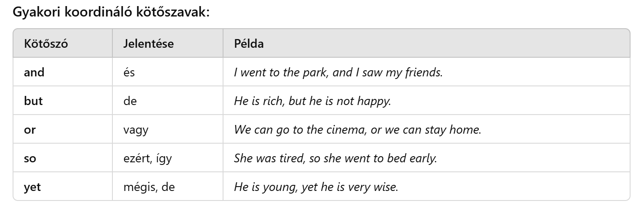This screenshot has width=644, height=207.
Task: Click the meaning cell 'és'
Action: [x=129, y=72]
